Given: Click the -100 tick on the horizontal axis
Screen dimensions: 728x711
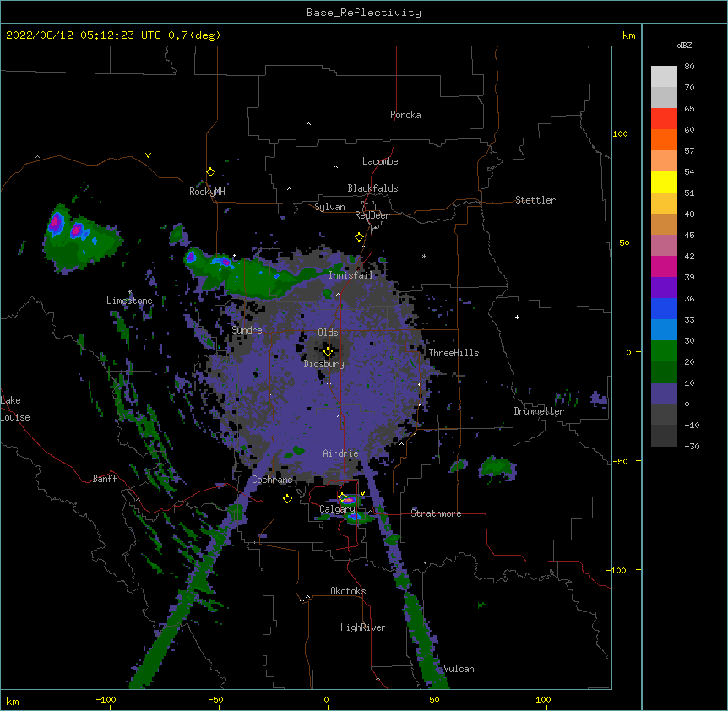Looking at the screenshot, I should 106,699.
